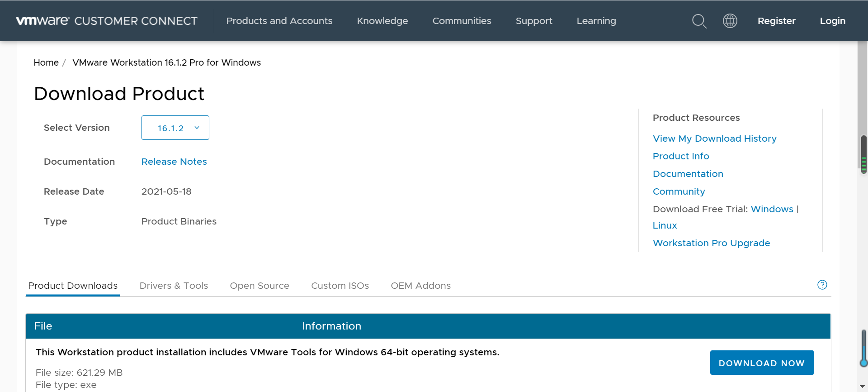Open the Knowledge menu

point(382,21)
